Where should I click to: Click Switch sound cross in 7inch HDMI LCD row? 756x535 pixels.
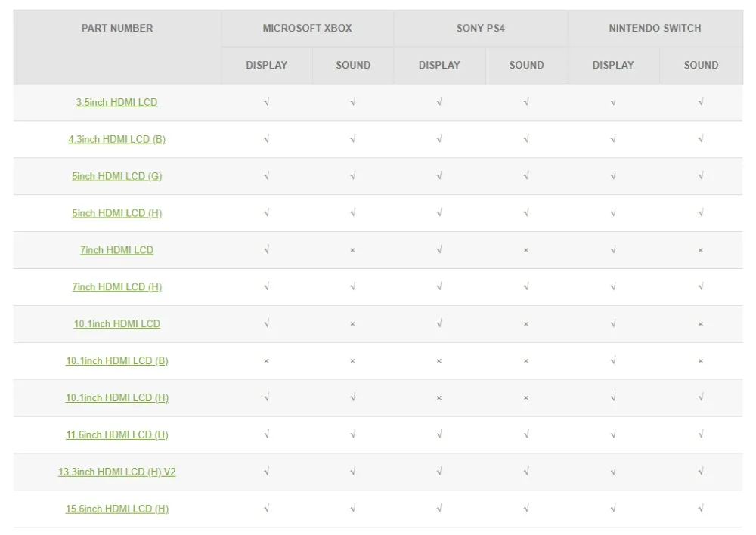click(701, 250)
